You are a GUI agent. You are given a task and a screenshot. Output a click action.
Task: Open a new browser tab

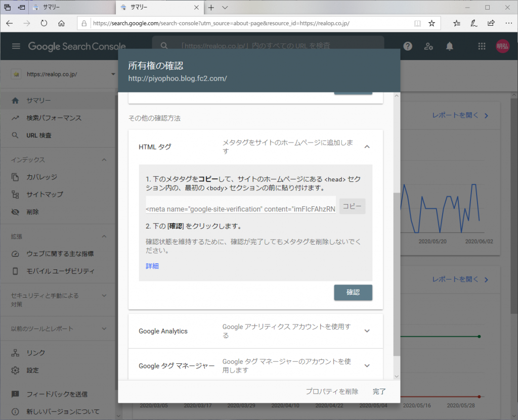tap(211, 7)
